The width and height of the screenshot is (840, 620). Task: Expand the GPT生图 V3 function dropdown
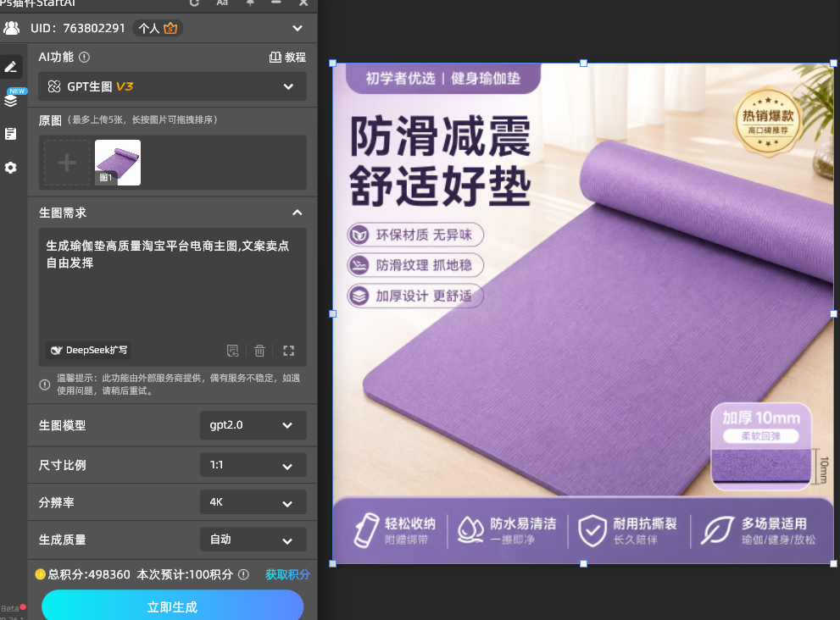[173, 86]
